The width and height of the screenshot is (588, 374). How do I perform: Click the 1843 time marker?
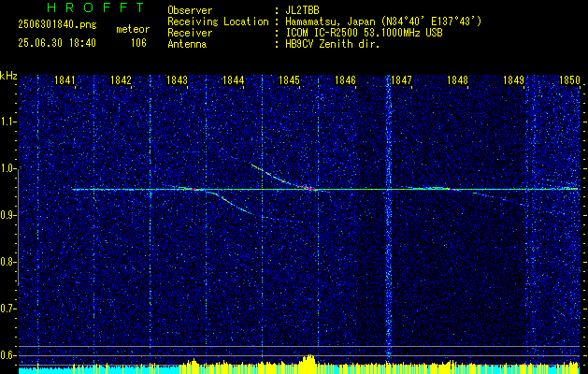click(x=177, y=79)
